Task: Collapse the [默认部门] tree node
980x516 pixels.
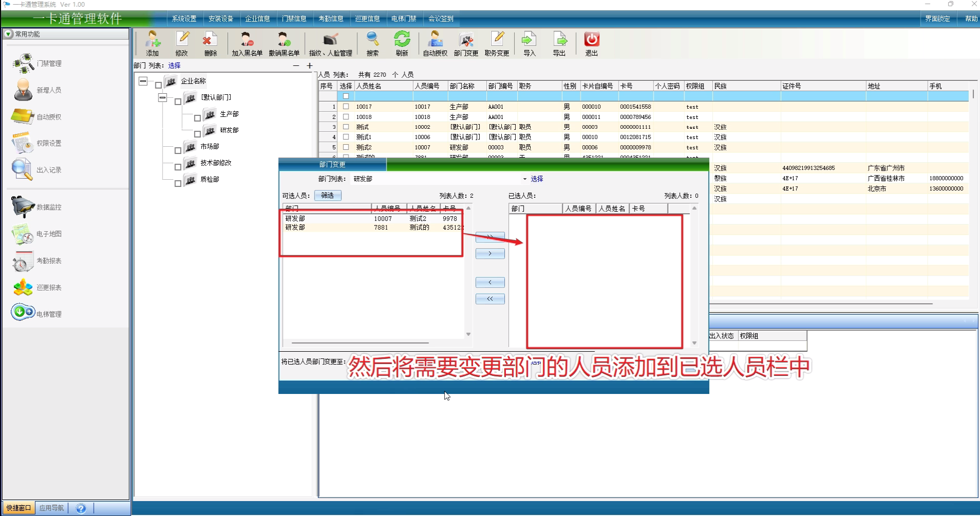Action: 163,97
